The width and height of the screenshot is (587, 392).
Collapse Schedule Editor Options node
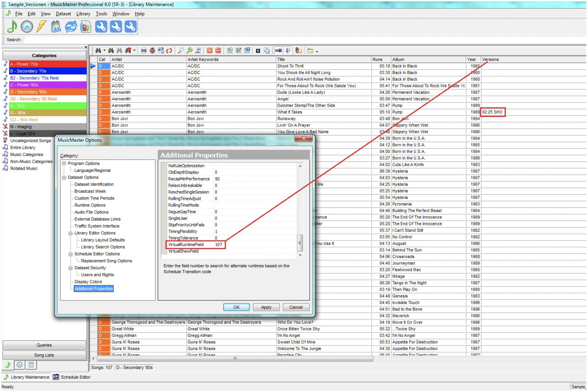pyautogui.click(x=71, y=254)
